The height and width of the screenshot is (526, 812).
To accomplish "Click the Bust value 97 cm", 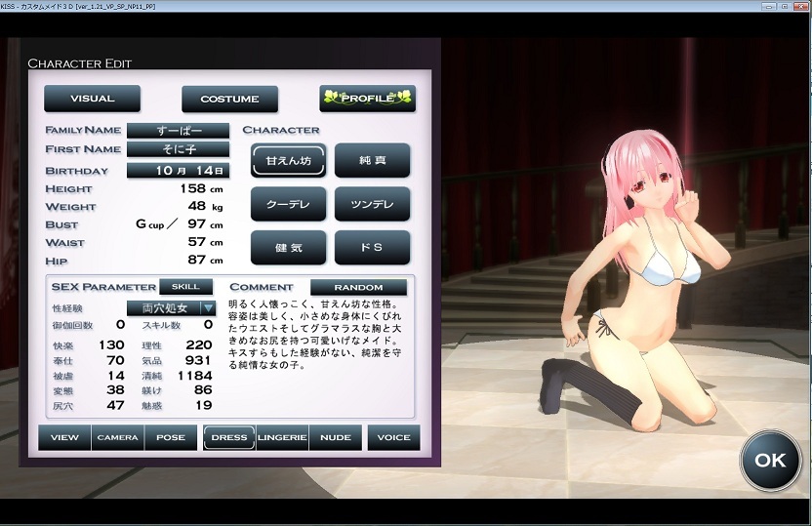I will 205,223.
